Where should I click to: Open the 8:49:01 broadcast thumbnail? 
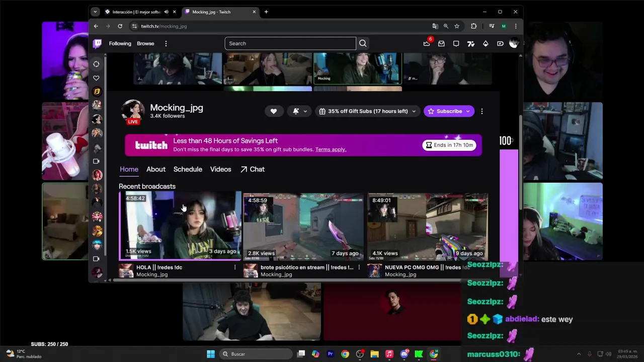click(x=427, y=227)
